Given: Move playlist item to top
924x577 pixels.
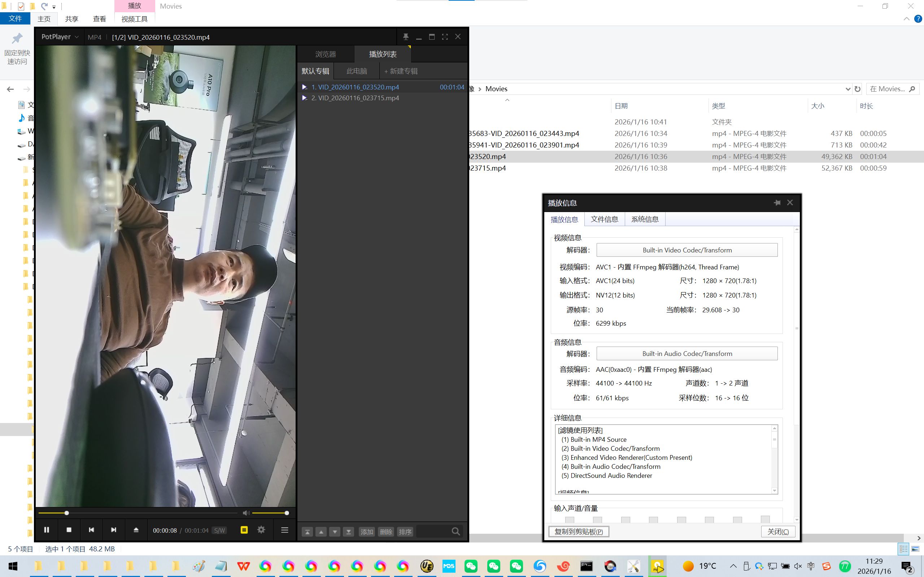Looking at the screenshot, I should (x=308, y=532).
